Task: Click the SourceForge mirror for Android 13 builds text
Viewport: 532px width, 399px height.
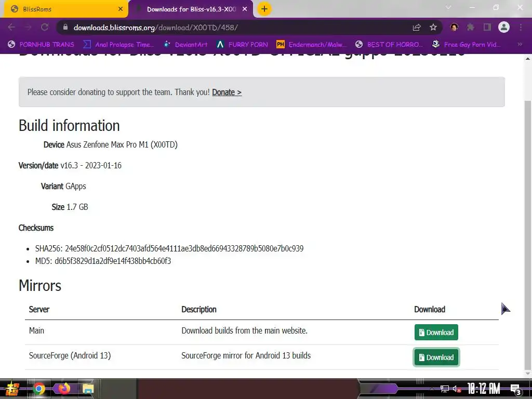Action: coord(246,355)
